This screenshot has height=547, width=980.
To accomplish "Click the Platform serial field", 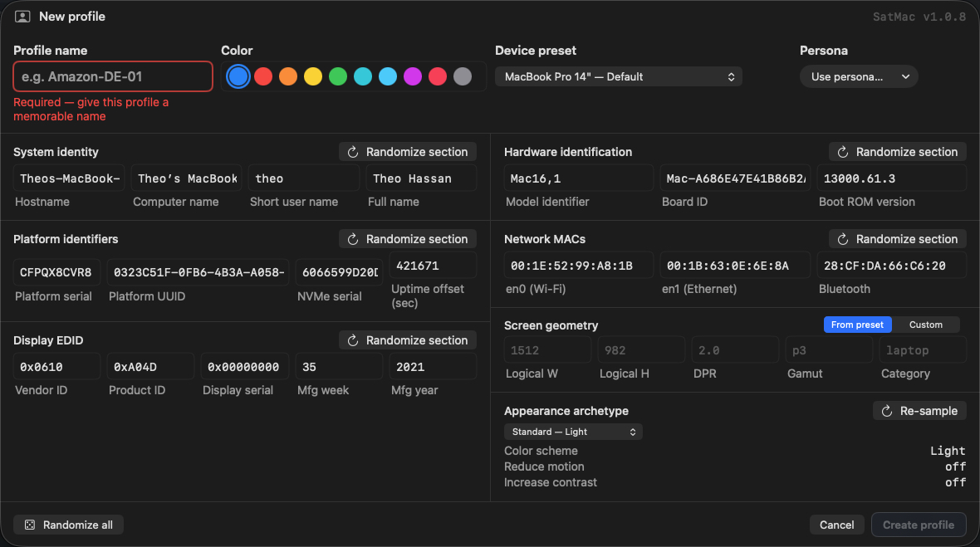I will 56,273.
